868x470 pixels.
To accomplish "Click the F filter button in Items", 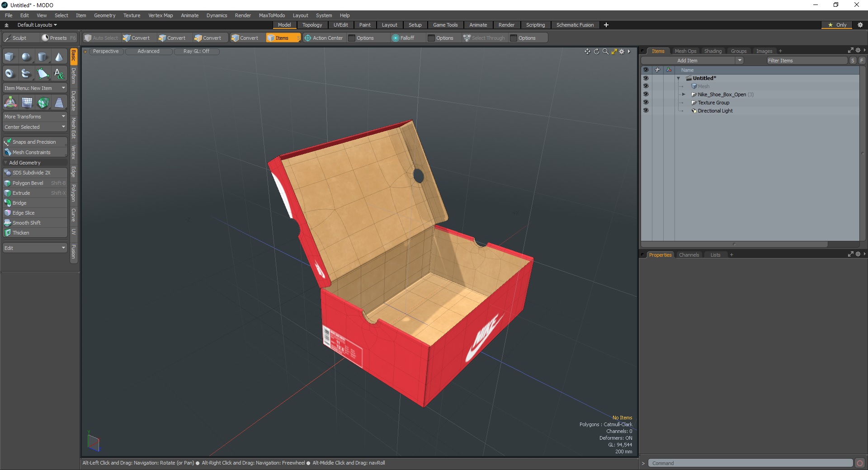I will [862, 61].
